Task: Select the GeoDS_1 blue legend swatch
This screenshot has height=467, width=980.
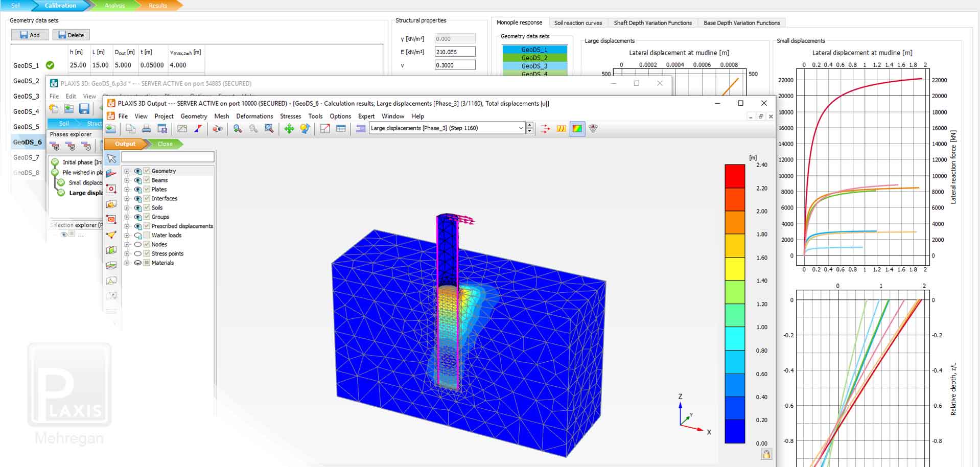Action: point(534,50)
